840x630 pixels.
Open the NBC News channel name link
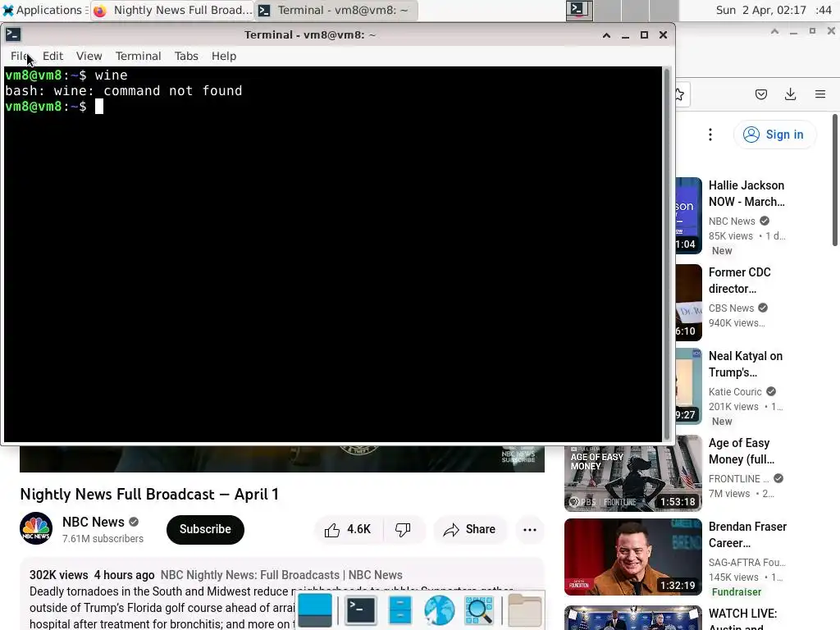(94, 522)
